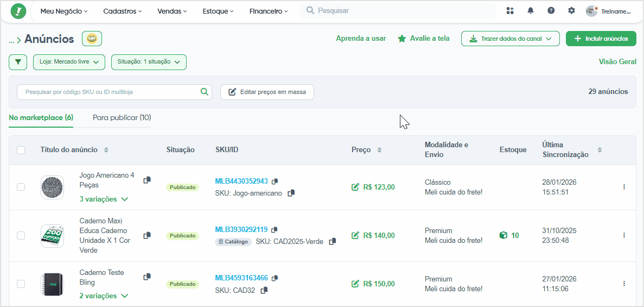Open the Situação: 1 situação dropdown
This screenshot has width=644, height=307.
click(x=149, y=62)
